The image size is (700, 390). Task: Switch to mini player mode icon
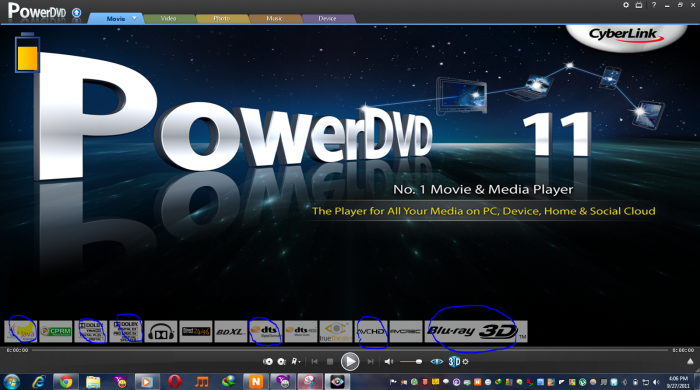tap(639, 5)
